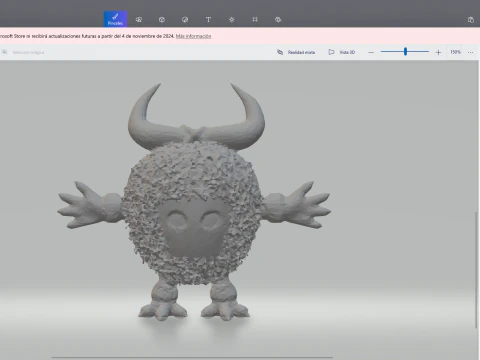Click the horned furry 3D monster model
The width and height of the screenshot is (480, 360).
[x=193, y=202]
